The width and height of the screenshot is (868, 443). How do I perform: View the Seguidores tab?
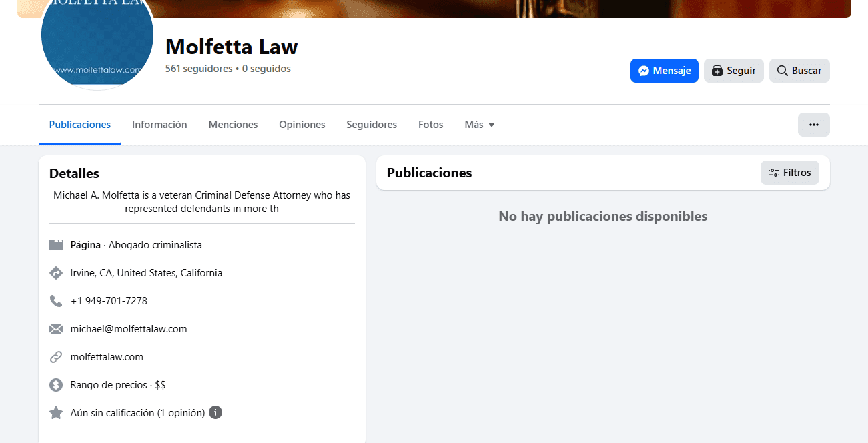pos(372,125)
